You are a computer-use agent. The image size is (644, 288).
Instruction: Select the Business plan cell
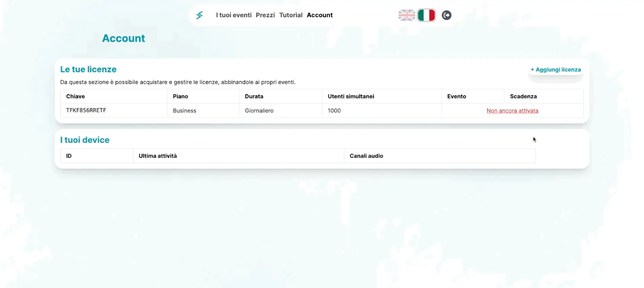[x=184, y=111]
